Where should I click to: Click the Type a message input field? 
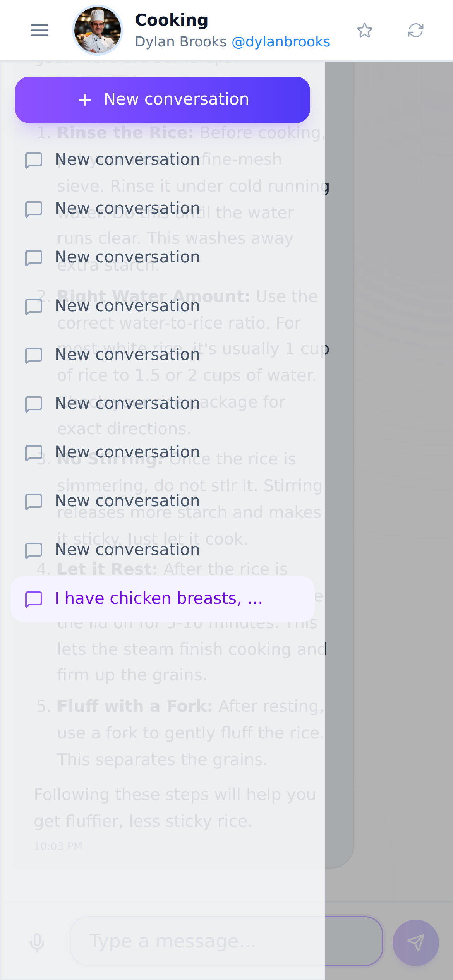226,941
